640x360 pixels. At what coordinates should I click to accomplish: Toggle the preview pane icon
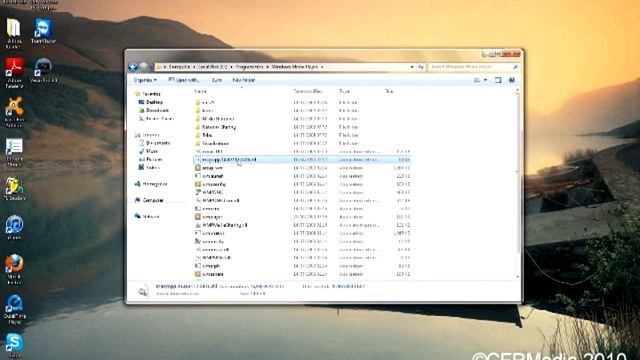[x=498, y=80]
